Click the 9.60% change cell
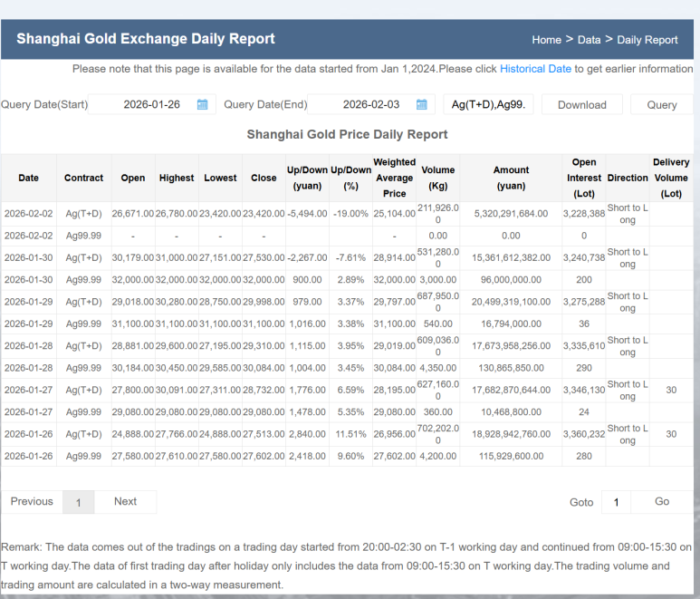The width and height of the screenshot is (700, 599). point(350,456)
